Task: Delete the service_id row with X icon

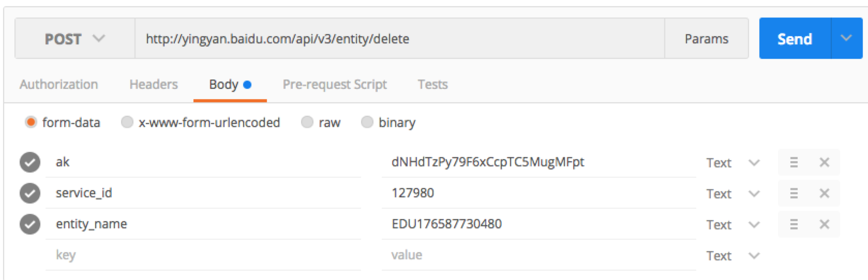Action: click(x=824, y=193)
